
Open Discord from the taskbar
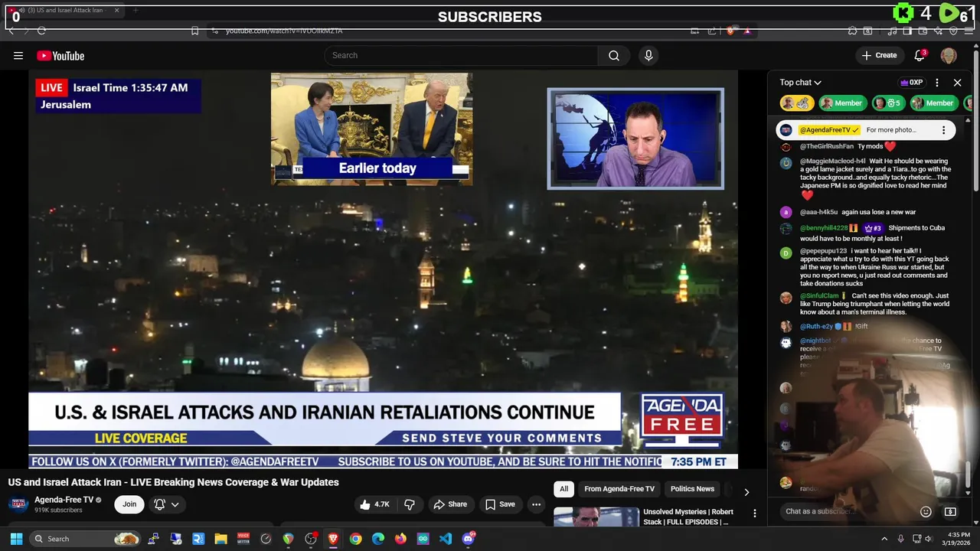click(469, 539)
